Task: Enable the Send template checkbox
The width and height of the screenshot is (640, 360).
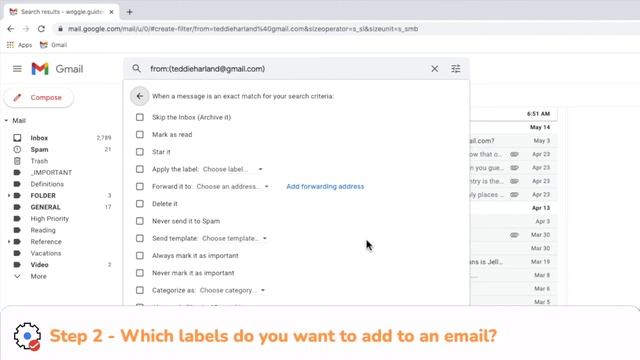Action: [x=140, y=238]
